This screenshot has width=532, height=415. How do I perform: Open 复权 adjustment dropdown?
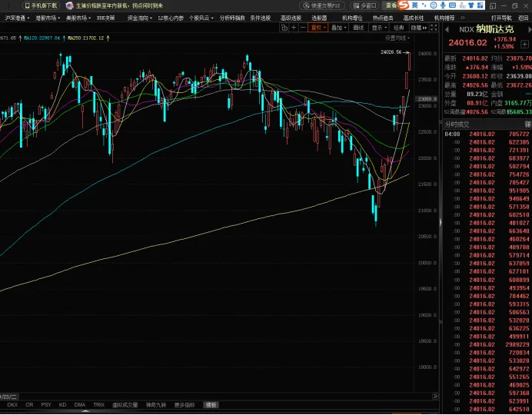pos(318,28)
